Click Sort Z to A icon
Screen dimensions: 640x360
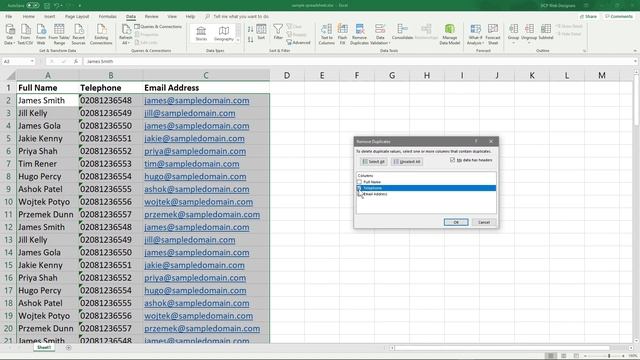click(250, 39)
